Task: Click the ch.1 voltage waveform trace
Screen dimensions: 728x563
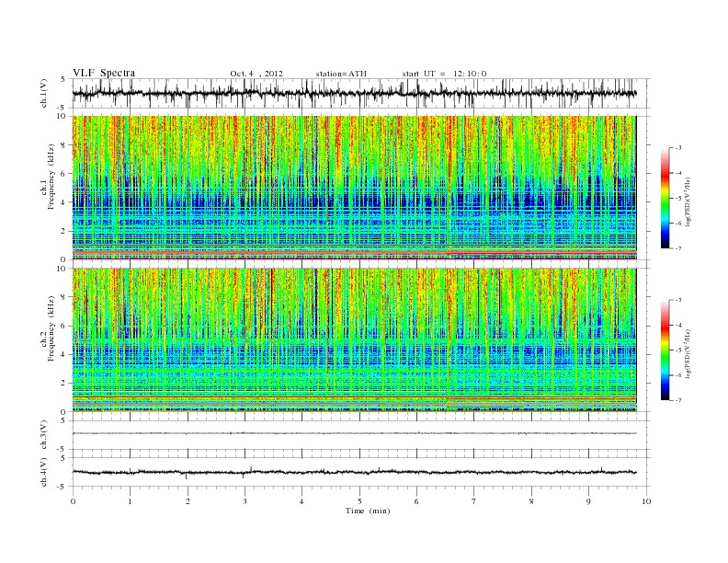Action: click(354, 93)
